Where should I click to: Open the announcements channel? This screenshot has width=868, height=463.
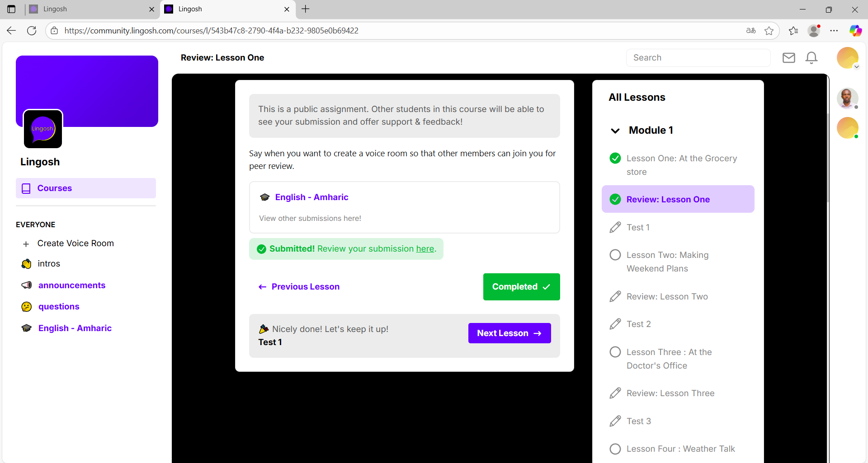coord(72,285)
